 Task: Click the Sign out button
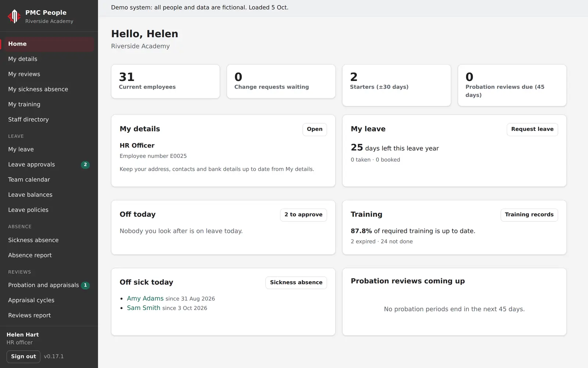24,357
